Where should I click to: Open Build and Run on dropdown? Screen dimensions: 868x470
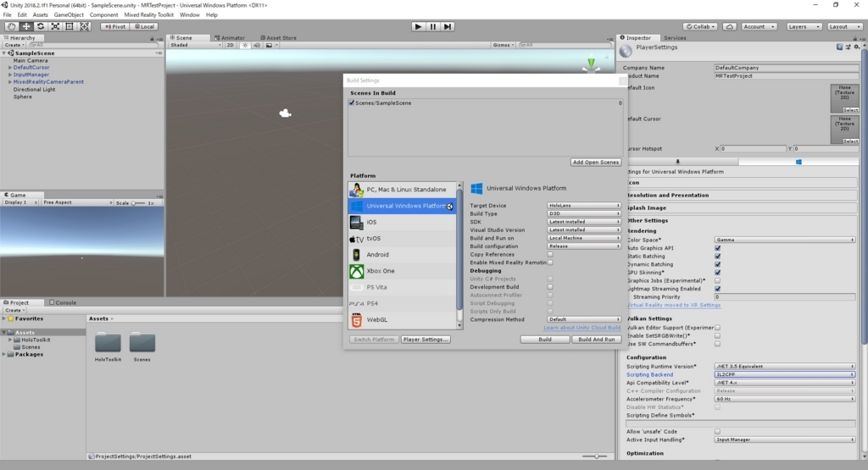pyautogui.click(x=584, y=238)
